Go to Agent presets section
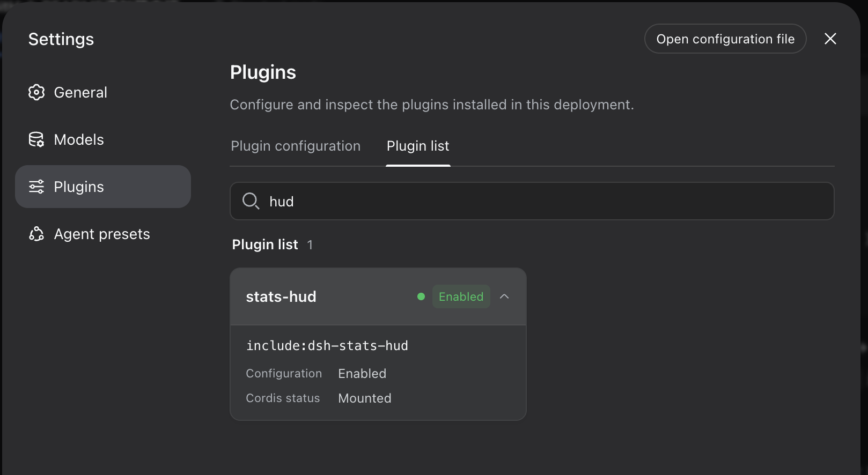This screenshot has width=868, height=475. (x=103, y=234)
